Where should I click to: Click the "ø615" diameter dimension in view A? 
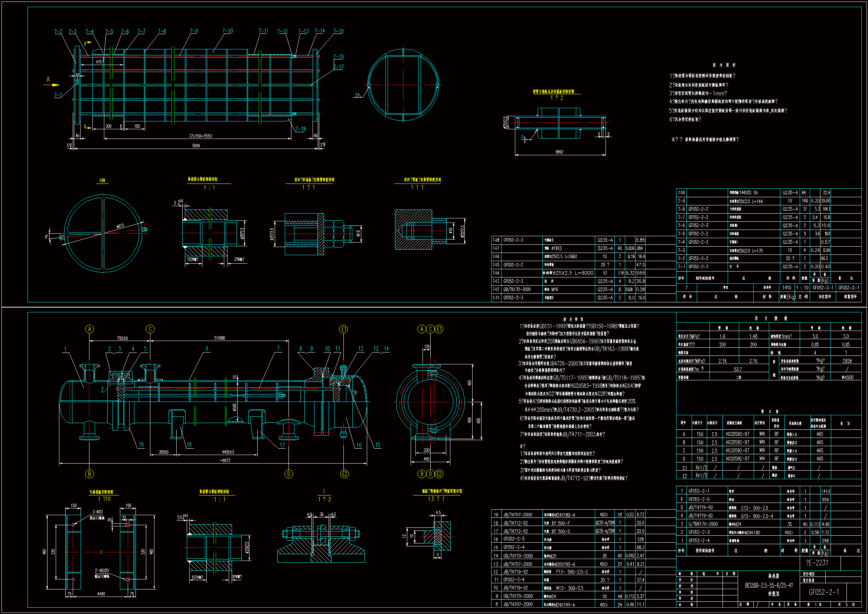coord(120,226)
